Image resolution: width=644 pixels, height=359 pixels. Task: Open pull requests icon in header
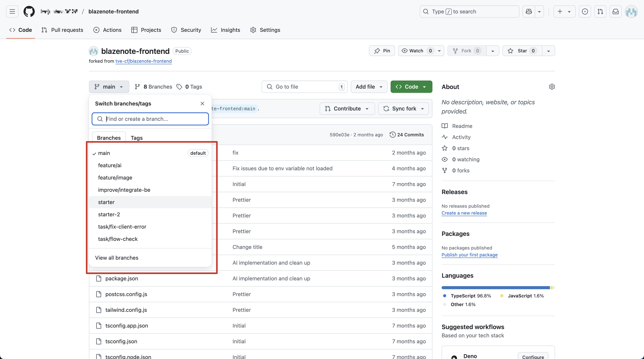coord(600,12)
